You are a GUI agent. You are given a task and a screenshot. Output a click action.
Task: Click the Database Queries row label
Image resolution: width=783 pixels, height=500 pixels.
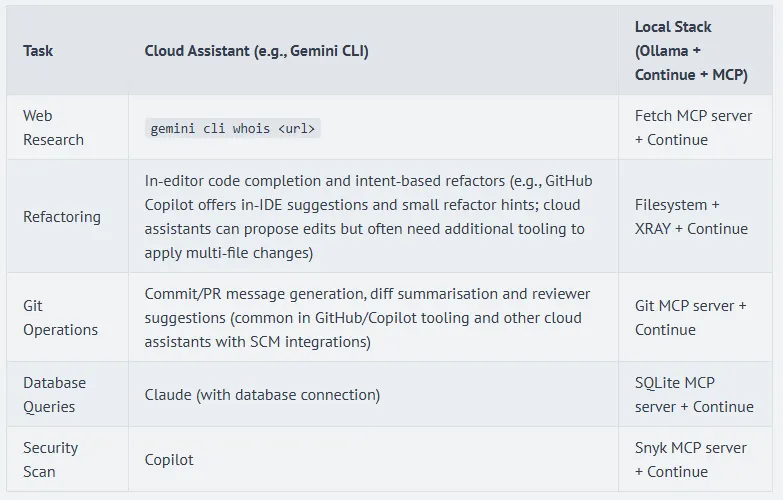(54, 395)
